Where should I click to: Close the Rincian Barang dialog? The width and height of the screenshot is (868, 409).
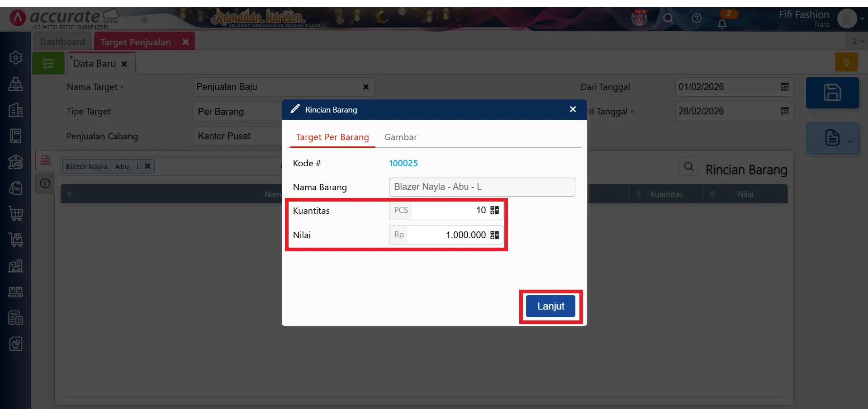(573, 109)
